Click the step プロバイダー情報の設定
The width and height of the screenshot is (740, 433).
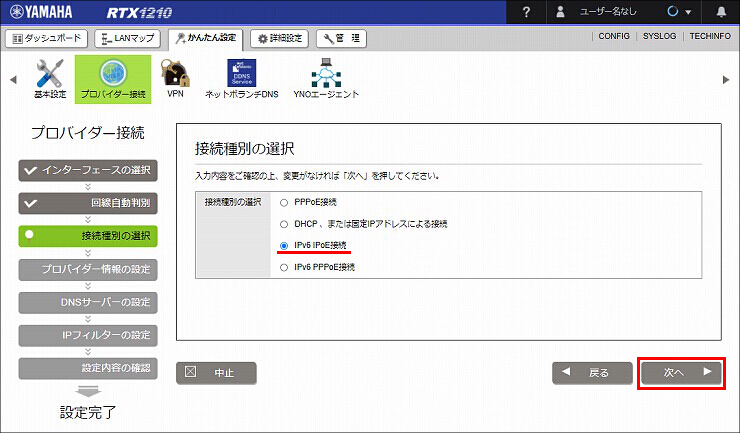click(x=88, y=269)
